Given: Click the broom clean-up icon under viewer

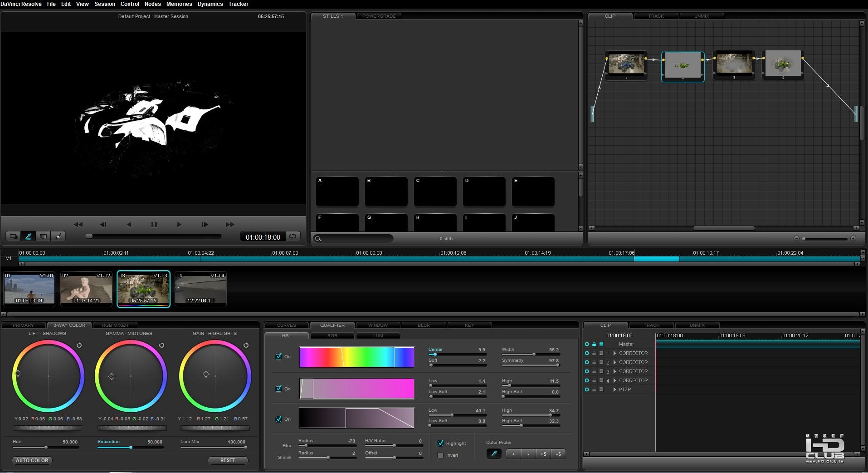Looking at the screenshot, I should tap(58, 236).
